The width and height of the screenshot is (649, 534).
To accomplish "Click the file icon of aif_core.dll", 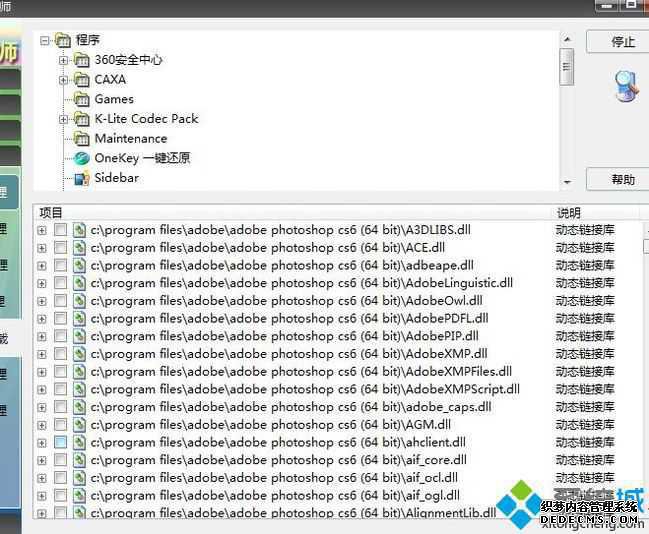I will [79, 460].
